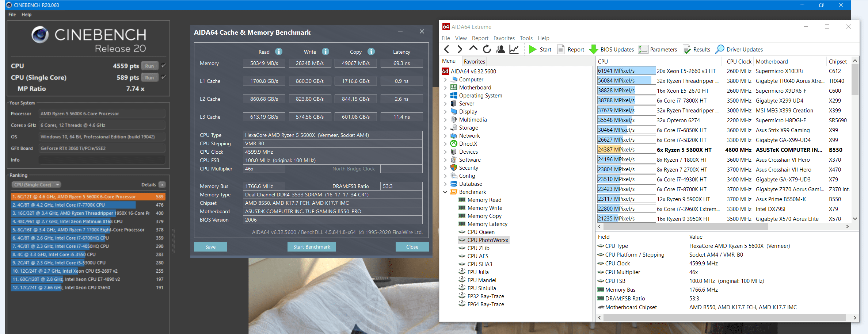Select the Memory Write benchmark item

click(485, 208)
